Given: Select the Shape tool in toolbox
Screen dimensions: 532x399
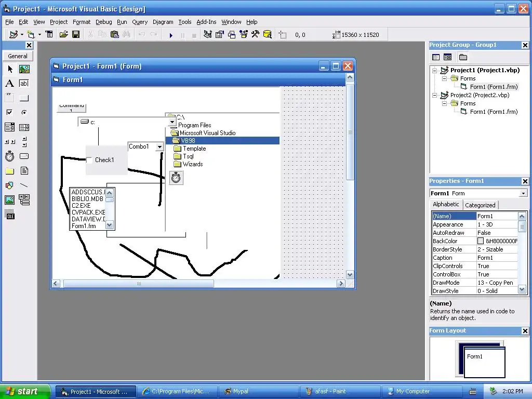Looking at the screenshot, I should [10, 185].
